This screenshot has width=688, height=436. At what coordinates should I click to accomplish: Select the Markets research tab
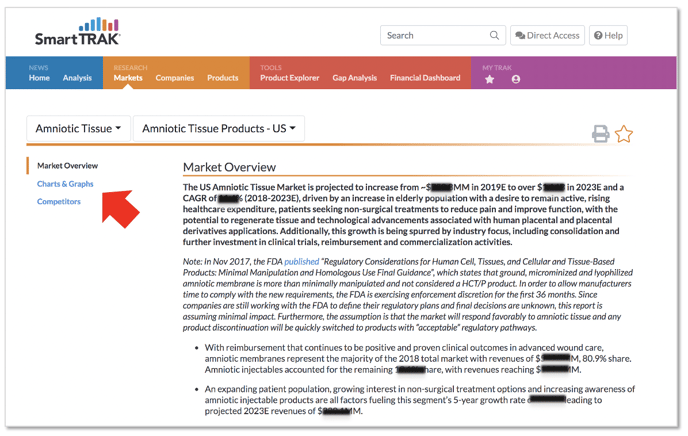(x=128, y=78)
